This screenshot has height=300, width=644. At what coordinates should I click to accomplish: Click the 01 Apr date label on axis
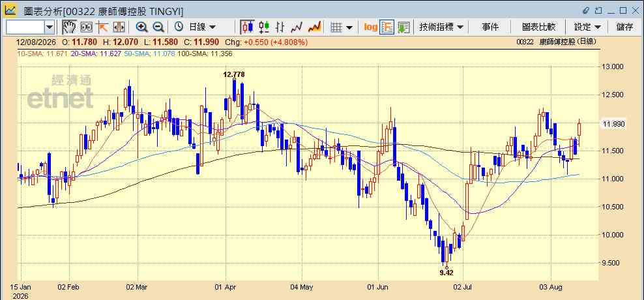[x=226, y=287]
